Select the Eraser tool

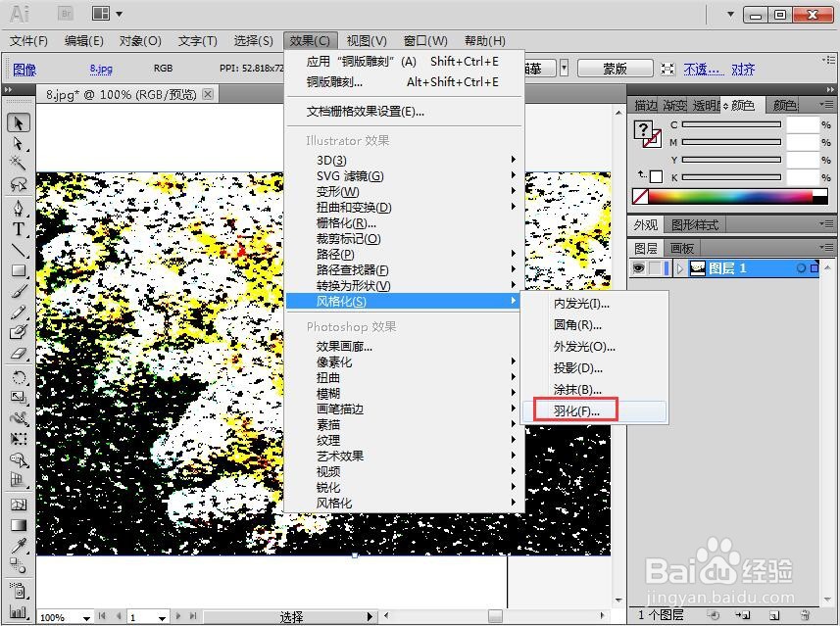click(x=18, y=353)
